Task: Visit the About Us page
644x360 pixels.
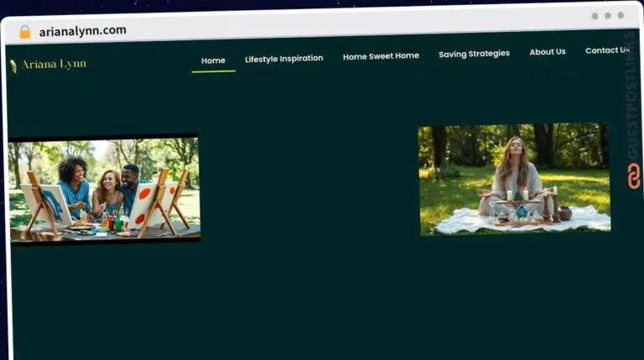Action: point(547,52)
